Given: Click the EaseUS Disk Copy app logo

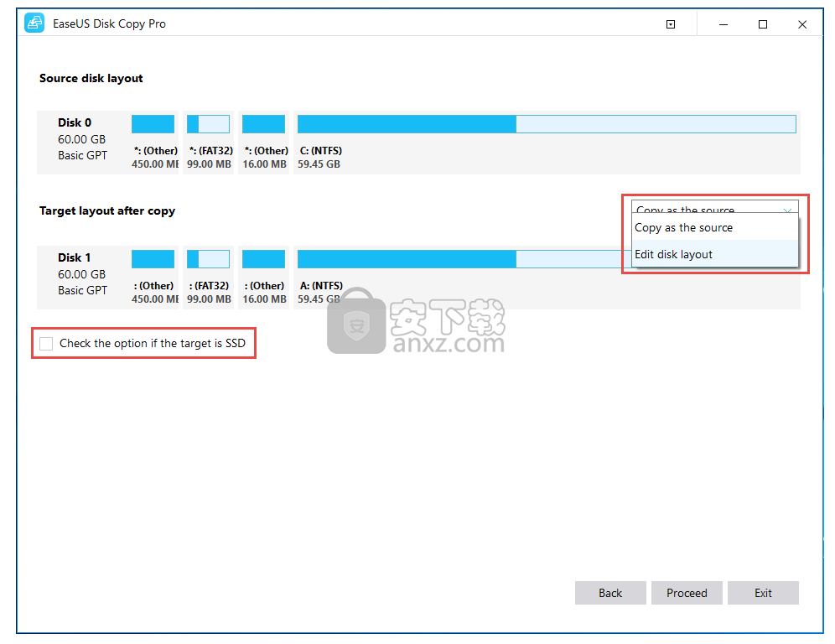Looking at the screenshot, I should pos(34,23).
